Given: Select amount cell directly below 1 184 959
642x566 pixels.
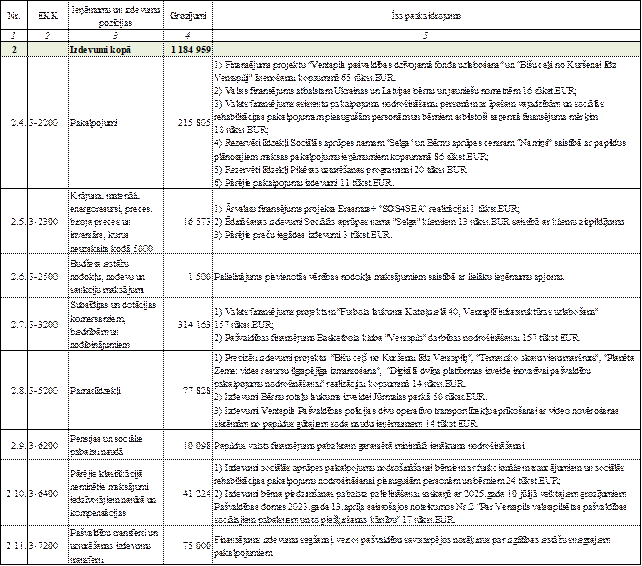Looking at the screenshot, I should point(188,126).
